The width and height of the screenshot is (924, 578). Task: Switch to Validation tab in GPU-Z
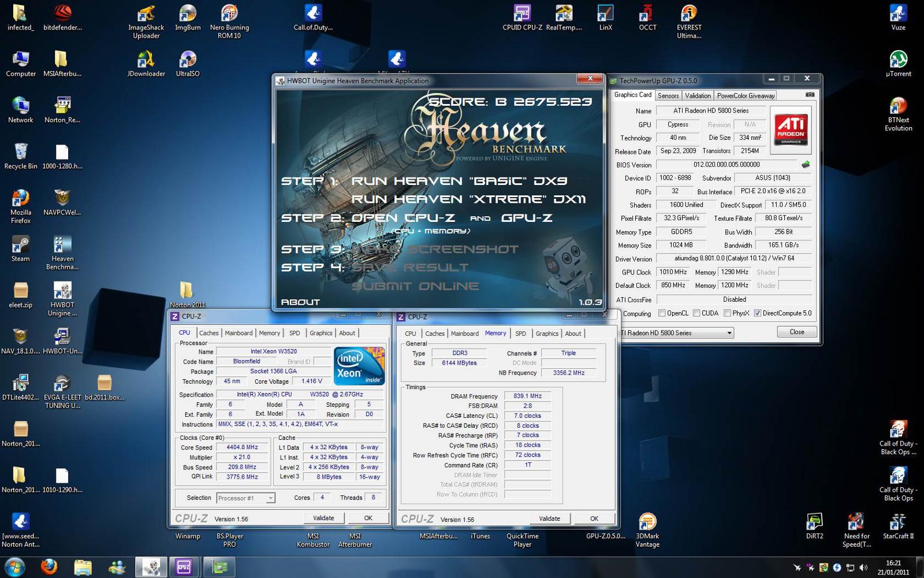(698, 96)
